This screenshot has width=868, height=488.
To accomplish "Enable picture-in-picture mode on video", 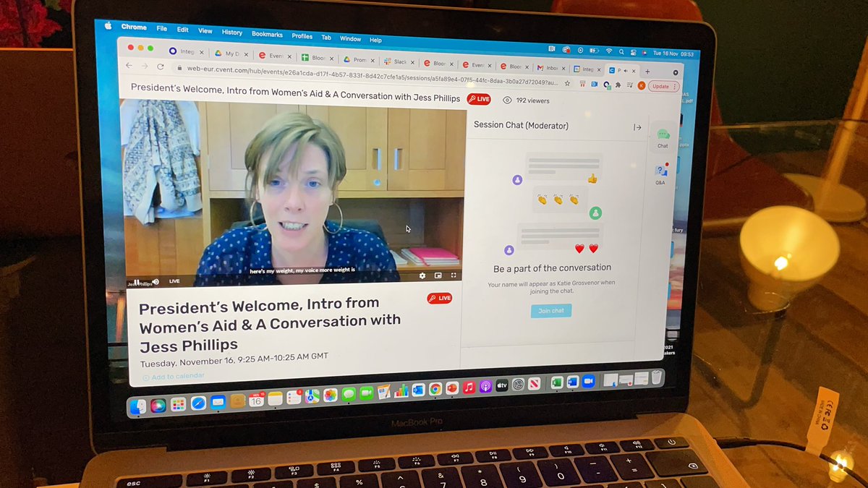I will (438, 275).
